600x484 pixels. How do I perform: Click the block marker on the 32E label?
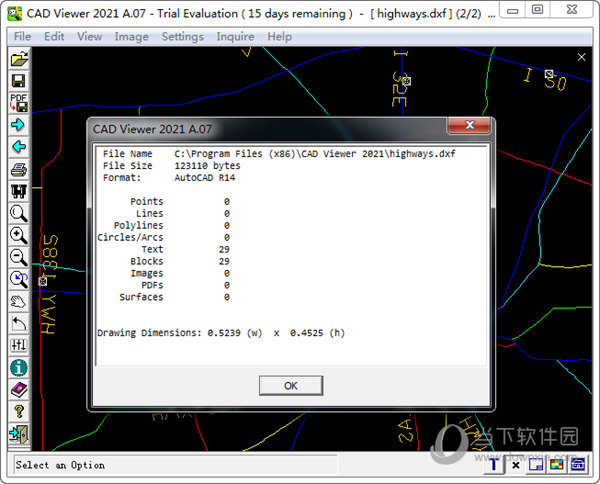406,81
